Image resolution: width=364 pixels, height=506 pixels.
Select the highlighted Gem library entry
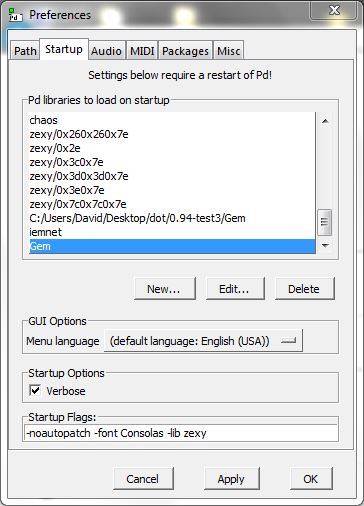(172, 246)
